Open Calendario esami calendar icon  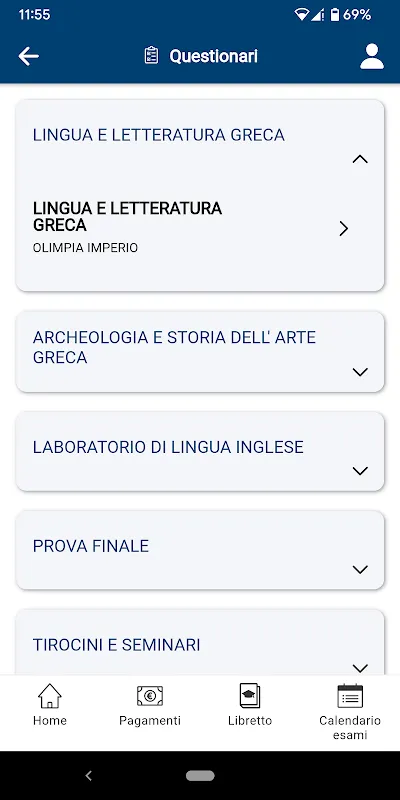pyautogui.click(x=350, y=696)
